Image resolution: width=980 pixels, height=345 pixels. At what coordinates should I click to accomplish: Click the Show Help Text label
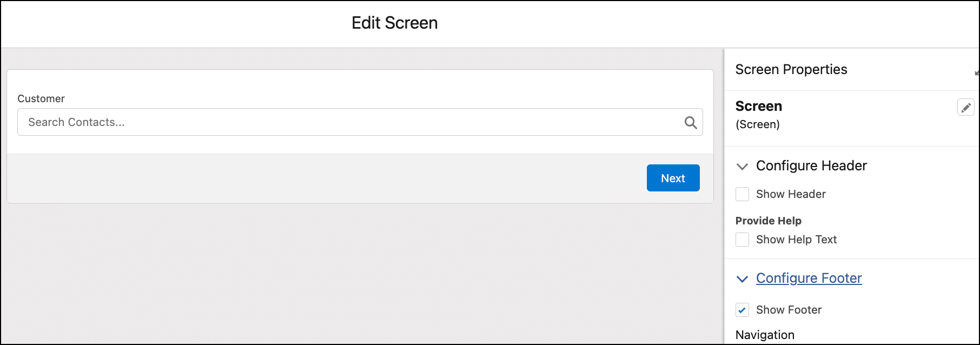796,240
